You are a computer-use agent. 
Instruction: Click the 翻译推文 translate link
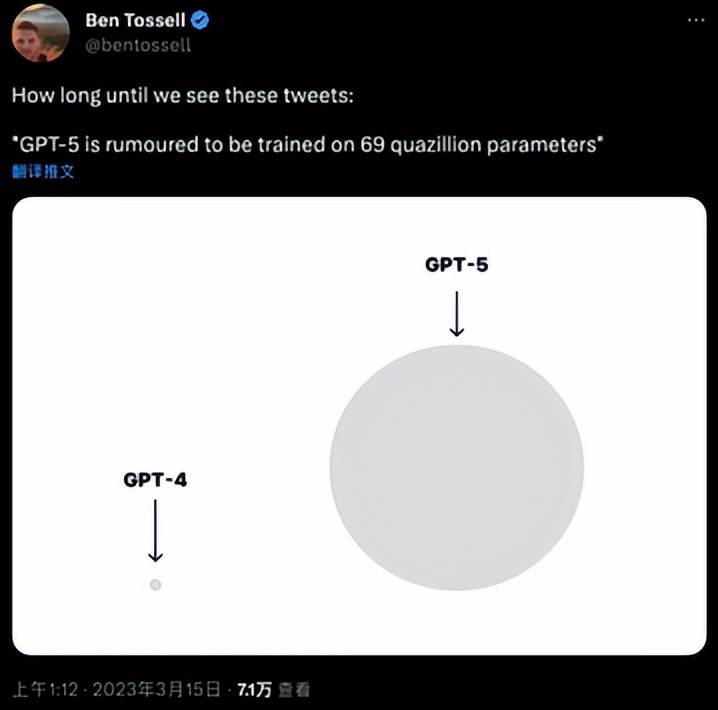(x=43, y=172)
